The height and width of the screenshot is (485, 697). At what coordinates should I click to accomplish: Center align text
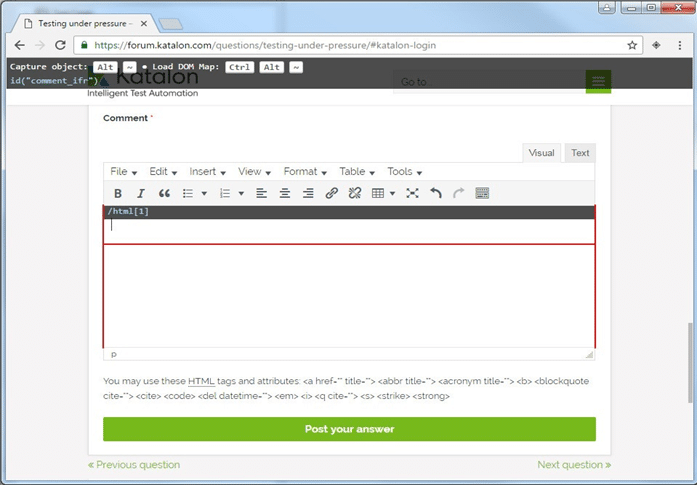point(285,193)
